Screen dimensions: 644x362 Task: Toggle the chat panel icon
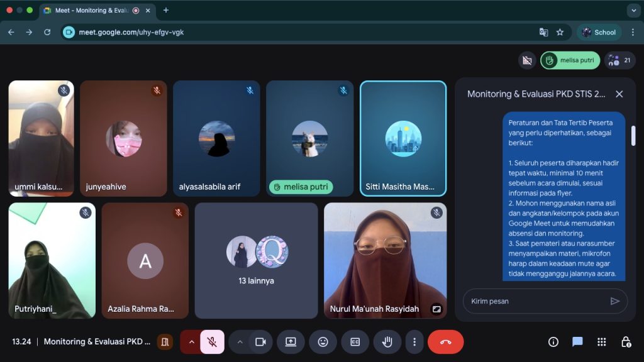click(x=577, y=342)
